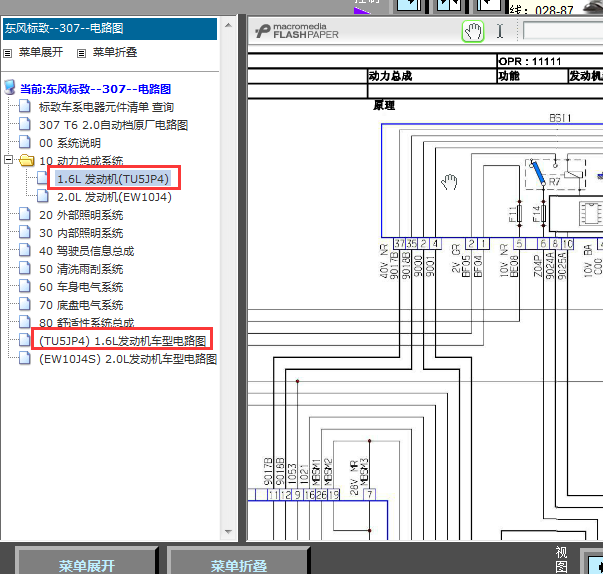Click page icon beside 60 车身电气系统
Viewport: 603px width, 574px height.
(25, 286)
